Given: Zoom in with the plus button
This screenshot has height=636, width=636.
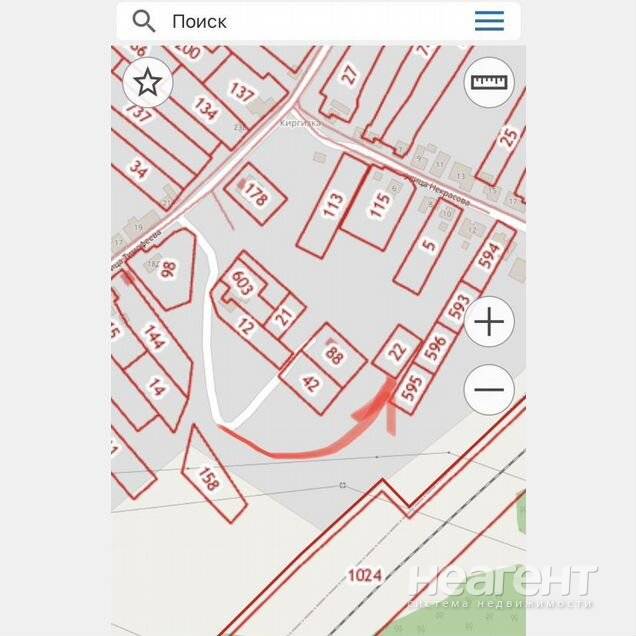Looking at the screenshot, I should pos(489,322).
